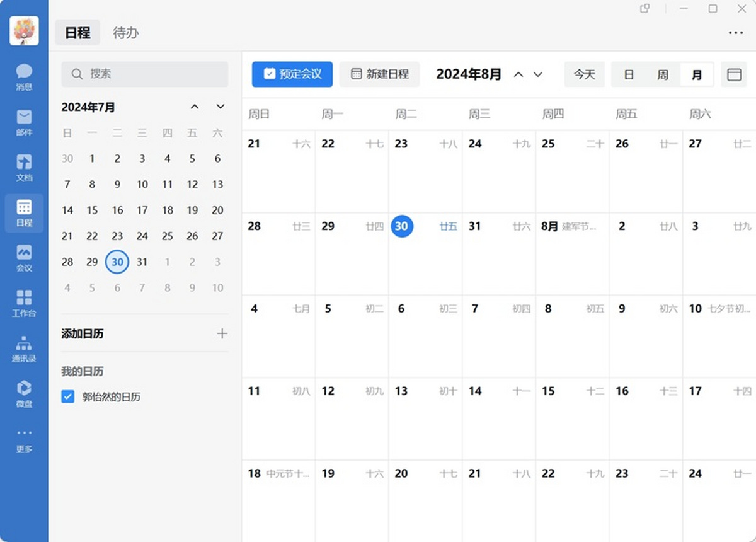
Task: Click the 预定会议 button
Action: (292, 74)
